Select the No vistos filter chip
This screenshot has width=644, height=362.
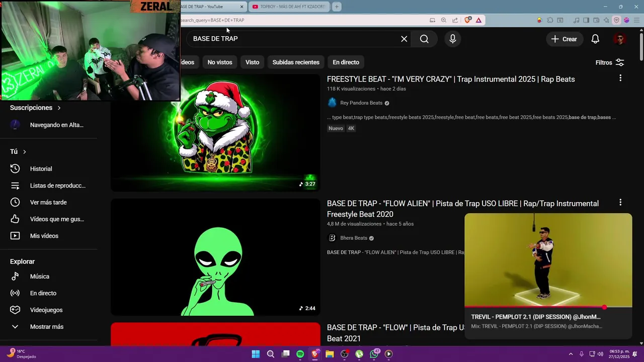tap(220, 62)
